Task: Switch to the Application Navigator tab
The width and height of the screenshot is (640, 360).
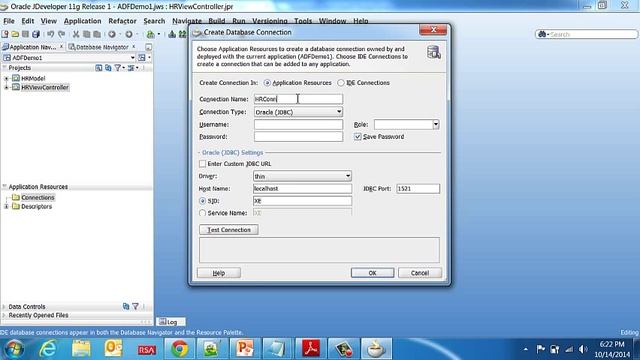Action: pos(32,47)
